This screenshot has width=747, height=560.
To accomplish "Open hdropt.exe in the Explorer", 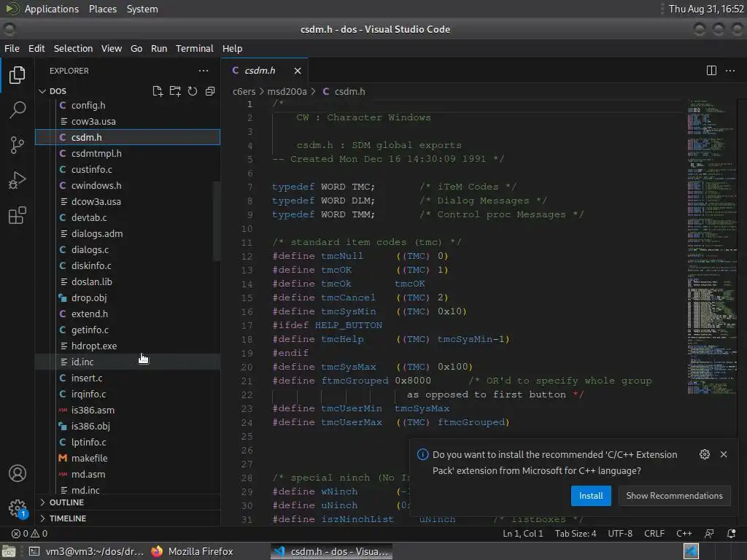I will (x=128, y=346).
